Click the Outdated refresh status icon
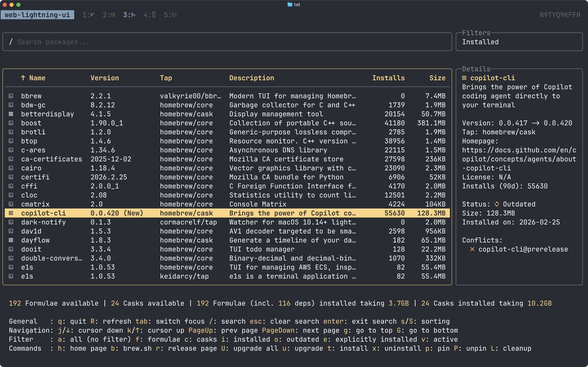This screenshot has width=588, height=367. click(497, 204)
